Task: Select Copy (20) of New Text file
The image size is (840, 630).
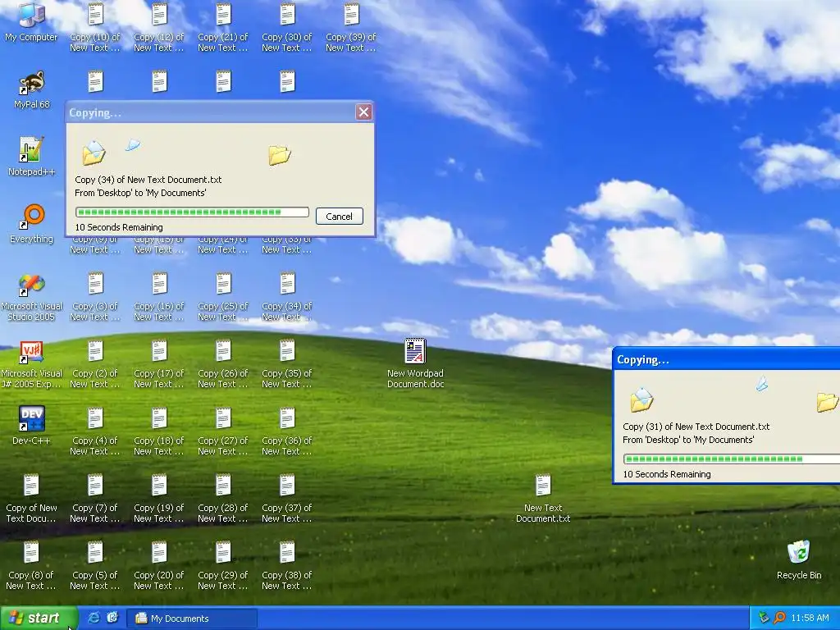Action: pos(158,565)
